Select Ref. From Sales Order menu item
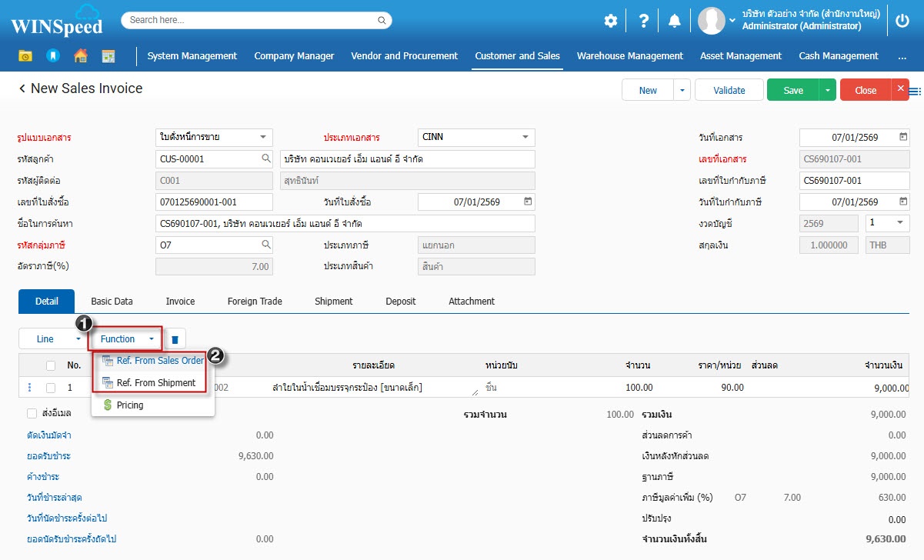This screenshot has width=924, height=560. pyautogui.click(x=159, y=361)
